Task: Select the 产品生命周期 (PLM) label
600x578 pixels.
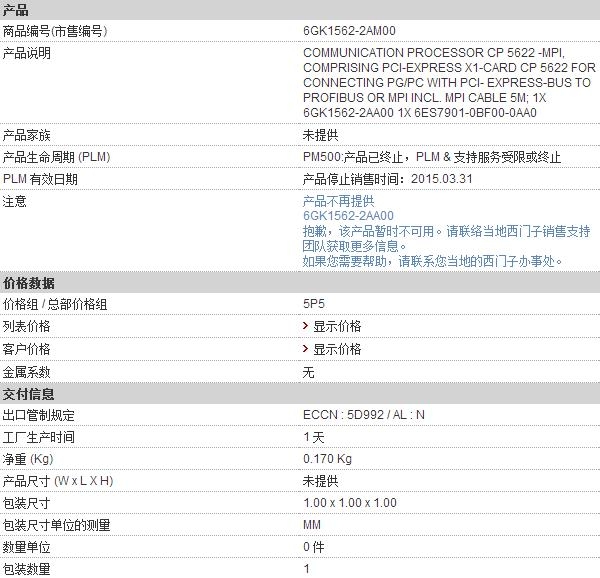Action: tap(56, 157)
